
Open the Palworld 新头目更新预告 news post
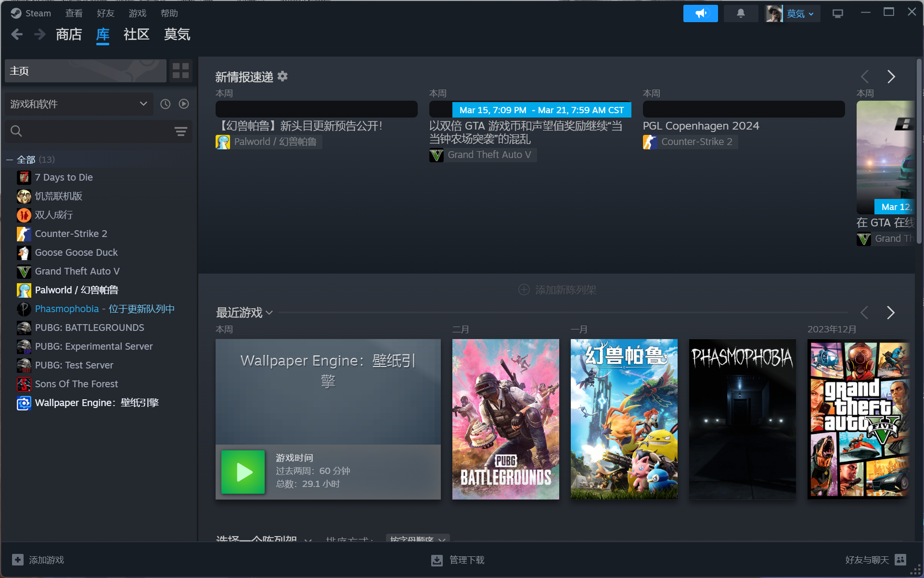click(300, 126)
